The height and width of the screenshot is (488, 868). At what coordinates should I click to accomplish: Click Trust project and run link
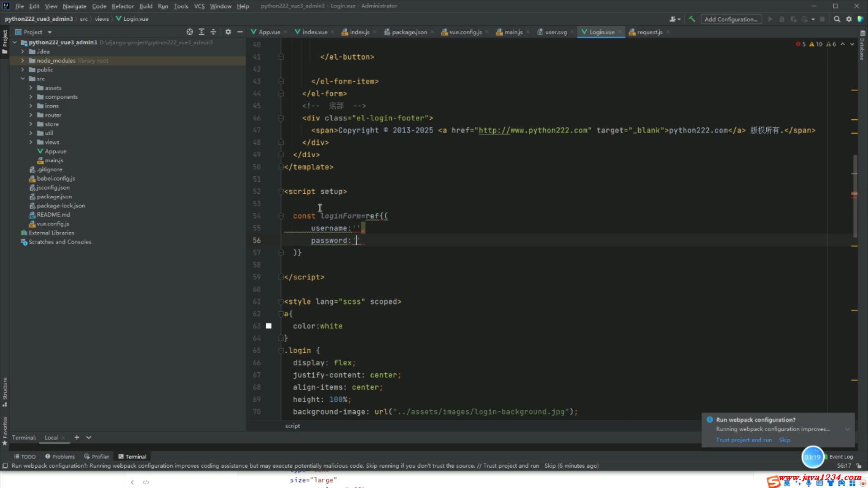744,440
